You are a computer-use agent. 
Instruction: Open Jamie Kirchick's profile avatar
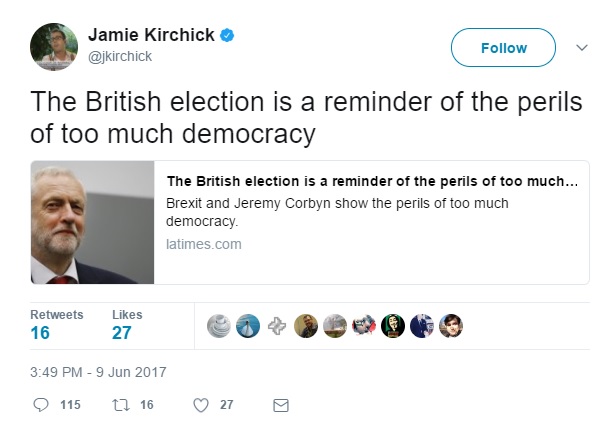(x=54, y=47)
